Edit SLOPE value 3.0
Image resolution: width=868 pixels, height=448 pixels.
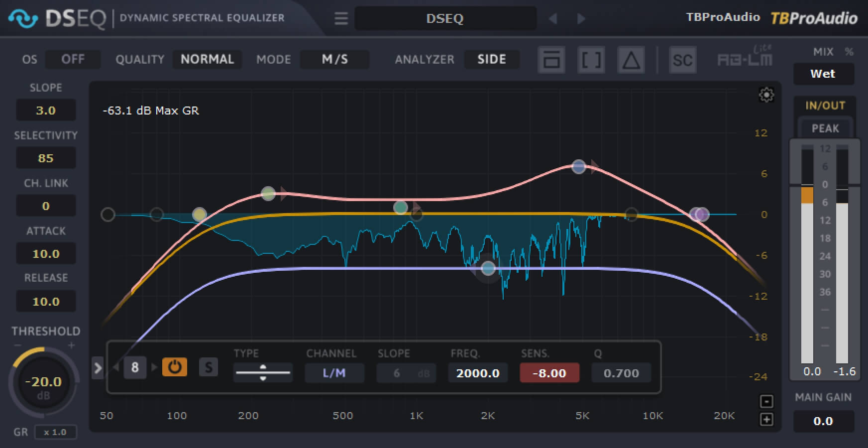coord(46,110)
